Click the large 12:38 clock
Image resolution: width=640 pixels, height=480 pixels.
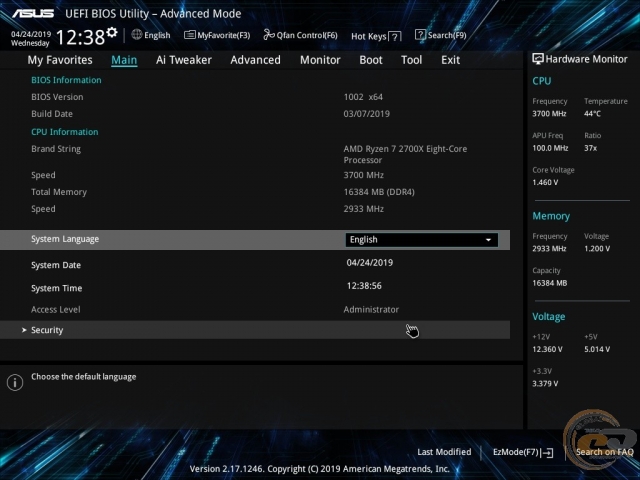click(80, 37)
